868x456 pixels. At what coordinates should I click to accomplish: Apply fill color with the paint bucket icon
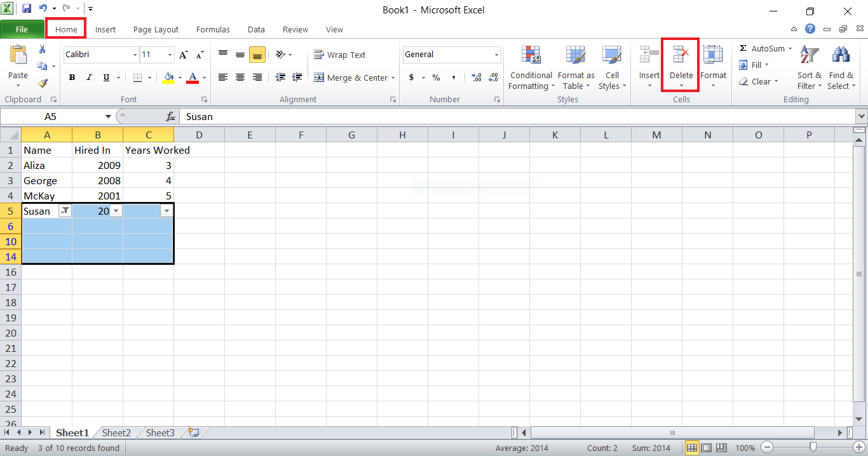pos(168,77)
